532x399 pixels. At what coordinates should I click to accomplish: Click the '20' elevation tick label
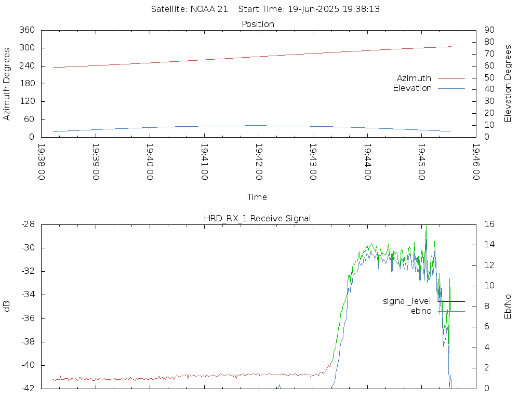click(489, 113)
